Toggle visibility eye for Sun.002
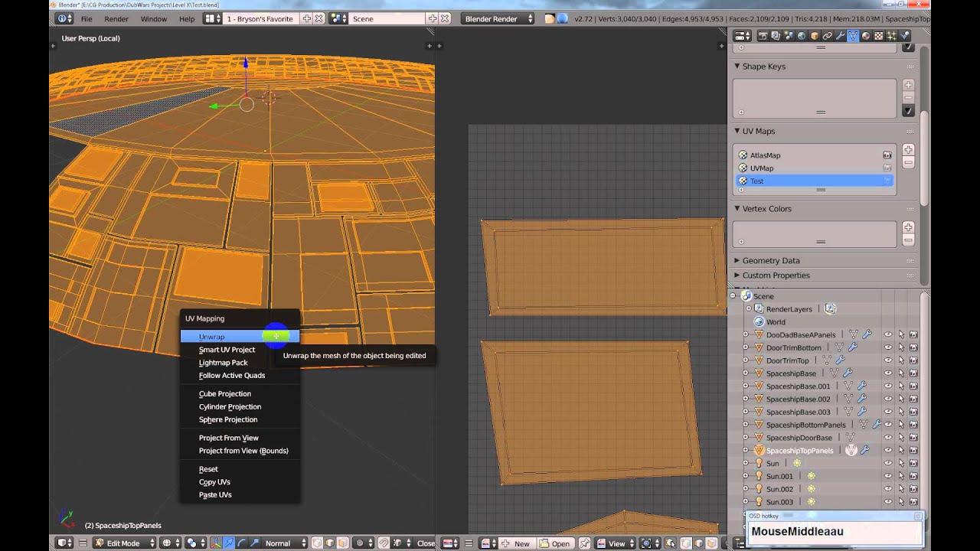The height and width of the screenshot is (551, 980). 888,489
